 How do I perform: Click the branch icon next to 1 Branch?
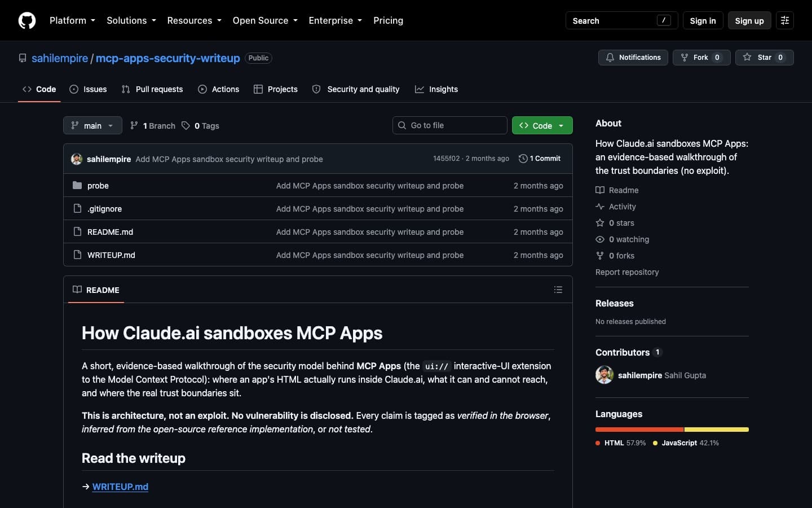coord(134,125)
